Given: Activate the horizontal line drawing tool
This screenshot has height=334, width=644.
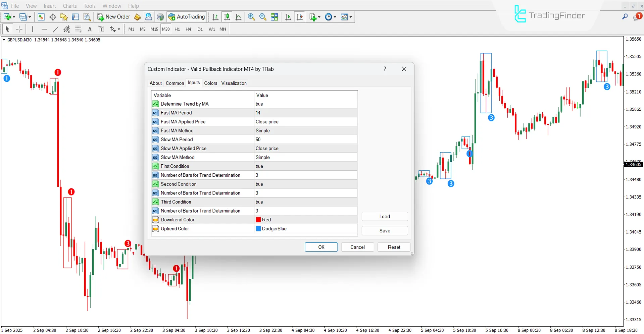Looking at the screenshot, I should point(44,29).
